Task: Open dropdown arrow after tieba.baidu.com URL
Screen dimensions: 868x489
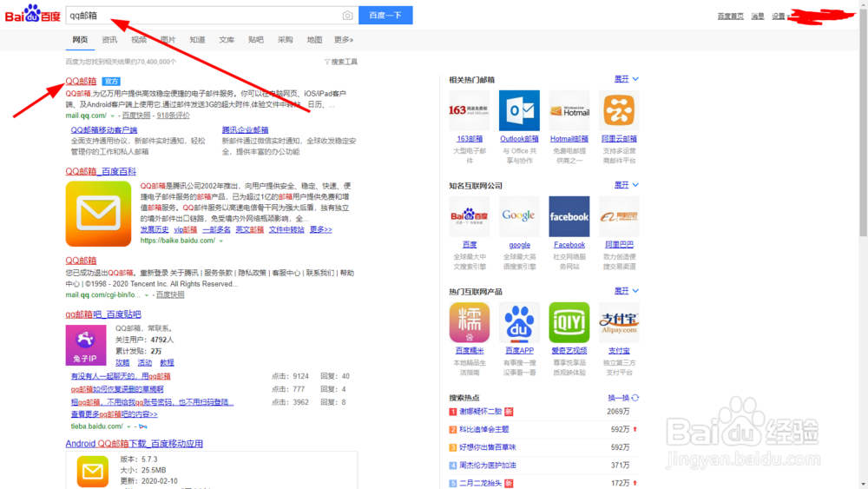Action: 128,427
